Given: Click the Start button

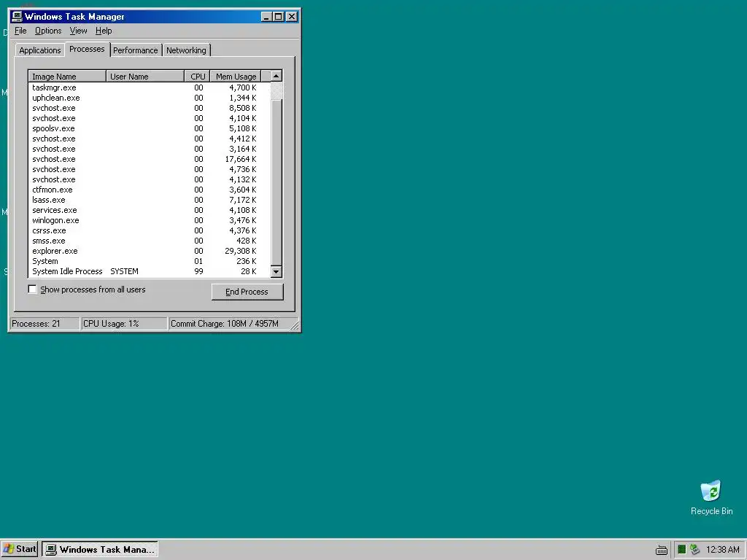Looking at the screenshot, I should [20, 549].
